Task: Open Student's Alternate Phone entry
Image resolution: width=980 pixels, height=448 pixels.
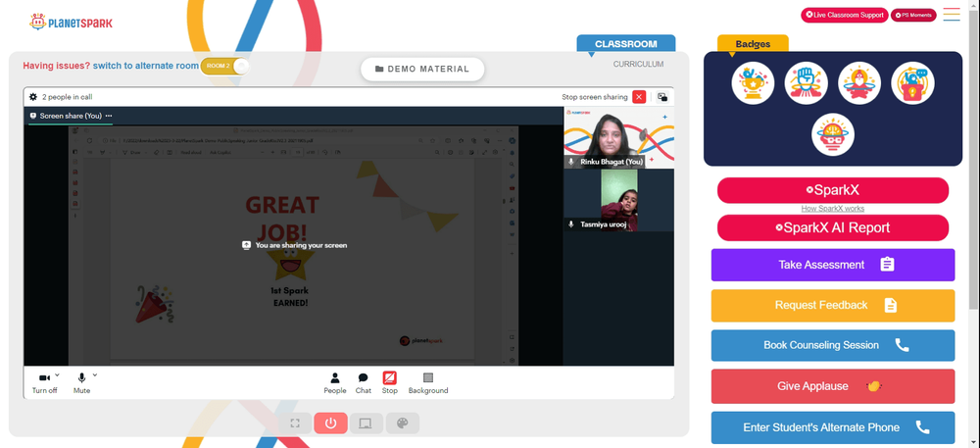Action: pos(832,427)
